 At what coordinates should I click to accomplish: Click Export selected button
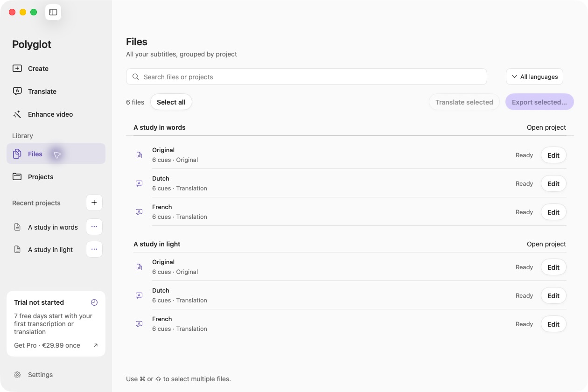[x=539, y=102]
